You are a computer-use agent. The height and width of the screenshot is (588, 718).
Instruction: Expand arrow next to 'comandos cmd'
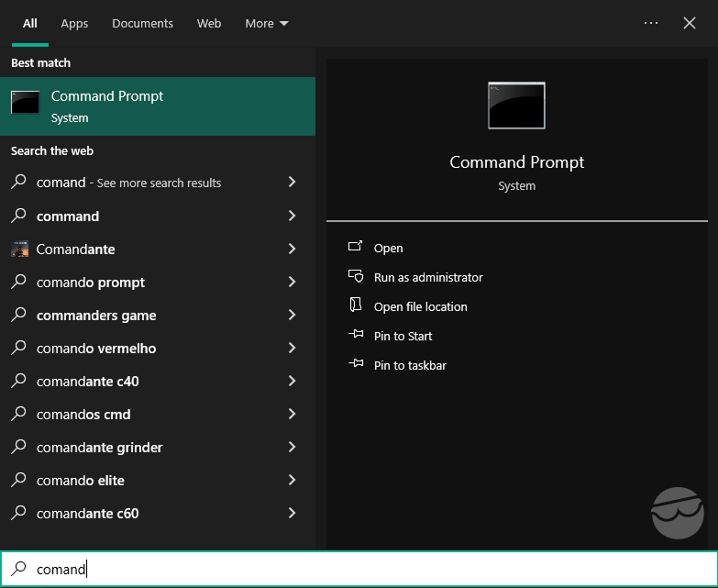point(293,413)
